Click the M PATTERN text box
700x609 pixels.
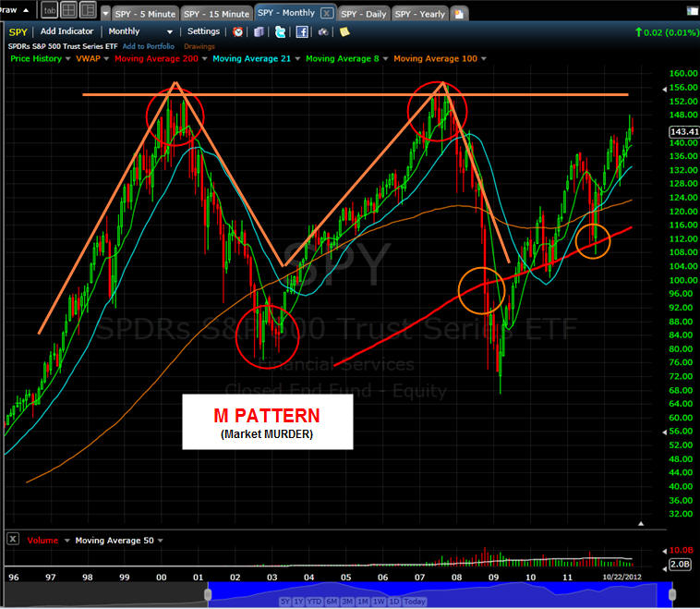coord(268,421)
